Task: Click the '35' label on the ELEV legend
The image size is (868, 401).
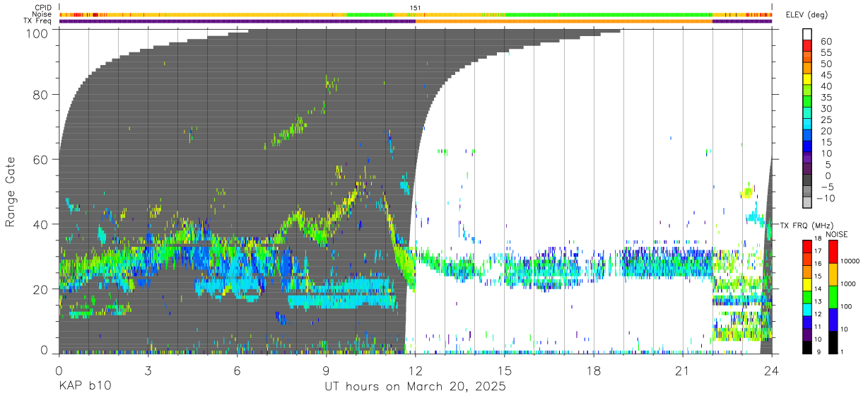Action: pos(826,98)
